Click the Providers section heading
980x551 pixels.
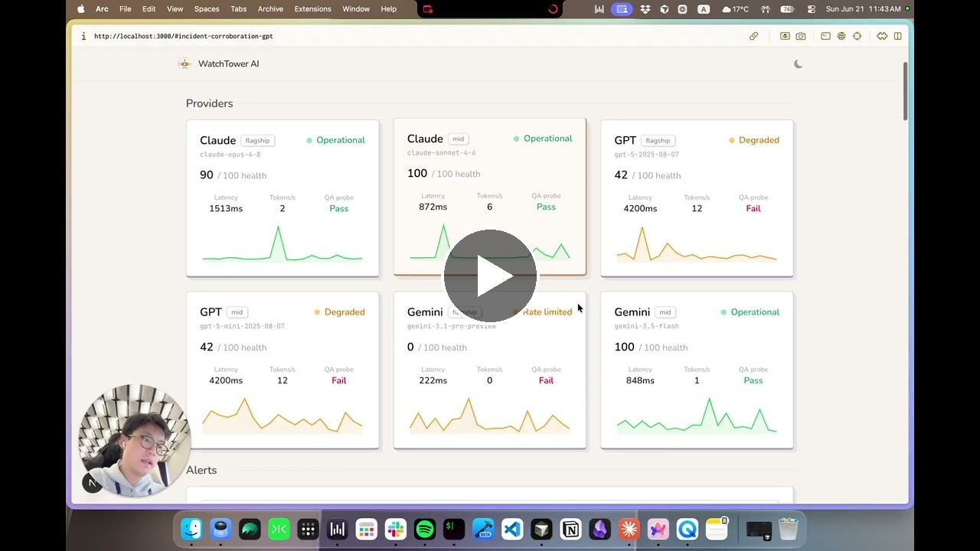(x=209, y=103)
